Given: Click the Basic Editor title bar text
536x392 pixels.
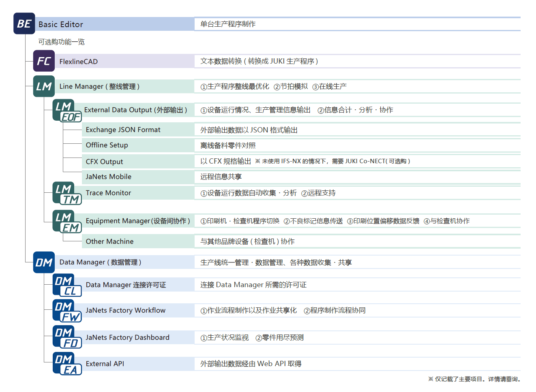Looking at the screenshot, I should click(x=61, y=24).
